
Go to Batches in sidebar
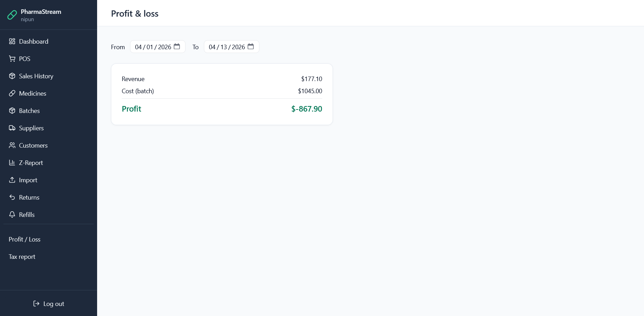(x=29, y=111)
